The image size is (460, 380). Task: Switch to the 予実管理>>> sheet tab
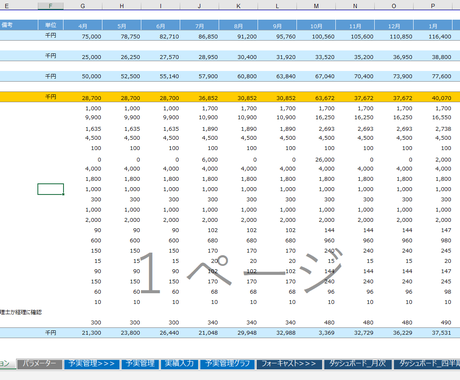[92, 364]
